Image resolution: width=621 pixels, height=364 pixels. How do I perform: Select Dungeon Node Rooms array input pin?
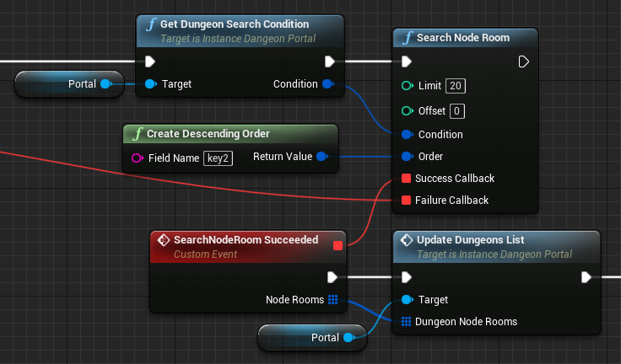point(406,321)
